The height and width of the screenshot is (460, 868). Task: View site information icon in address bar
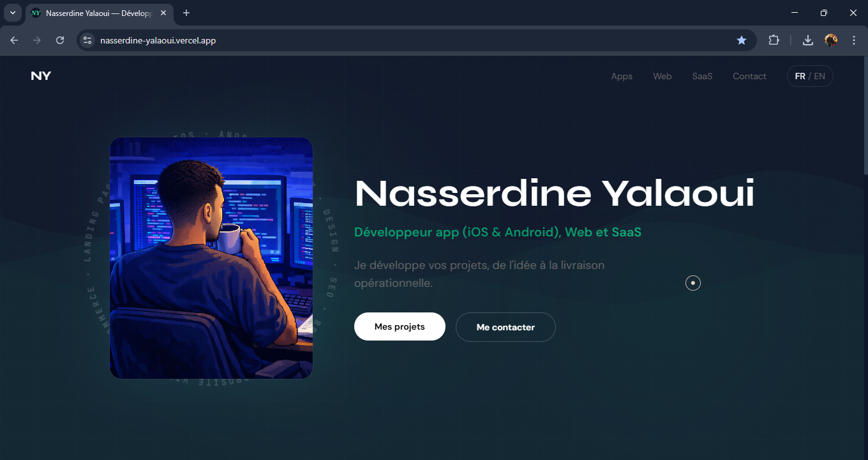pyautogui.click(x=87, y=40)
